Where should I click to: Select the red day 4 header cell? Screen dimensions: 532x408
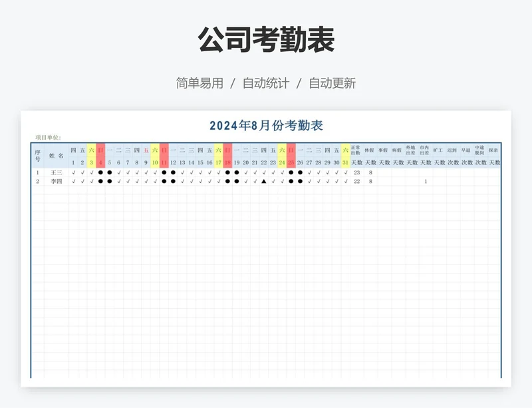pyautogui.click(x=100, y=162)
